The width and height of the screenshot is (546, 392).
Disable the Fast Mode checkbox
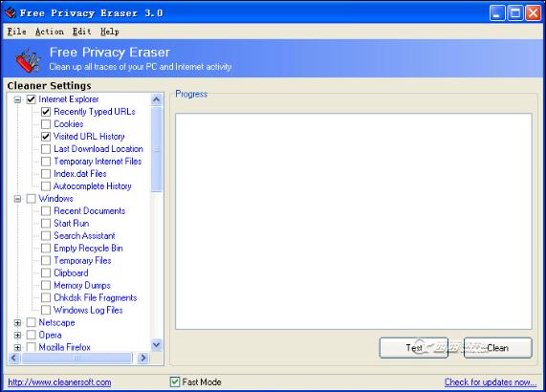coord(175,381)
